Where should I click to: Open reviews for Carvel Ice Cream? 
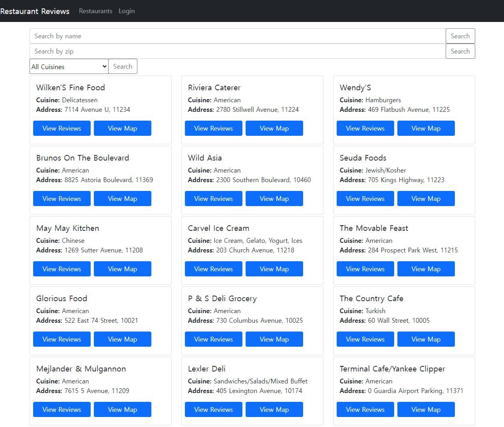[213, 269]
